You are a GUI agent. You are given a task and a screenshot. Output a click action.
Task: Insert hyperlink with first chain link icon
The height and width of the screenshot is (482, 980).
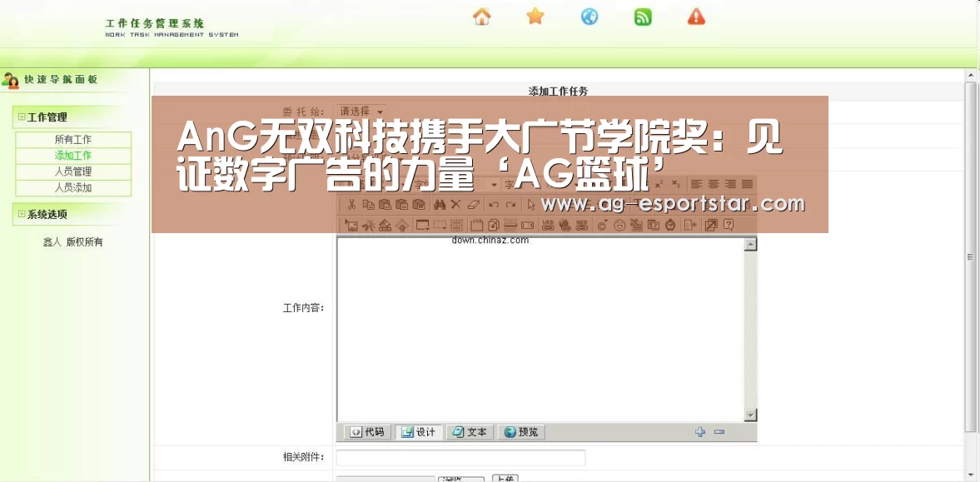(x=548, y=225)
